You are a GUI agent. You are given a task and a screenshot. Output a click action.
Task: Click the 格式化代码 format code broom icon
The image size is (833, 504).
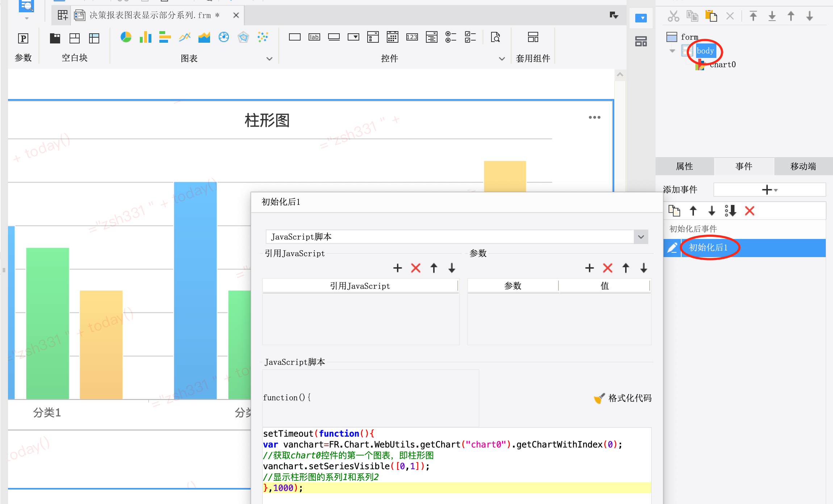tap(599, 398)
